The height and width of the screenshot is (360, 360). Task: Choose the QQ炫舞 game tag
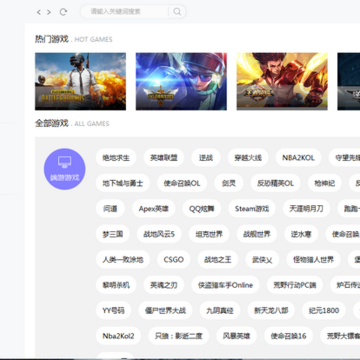coord(202,209)
